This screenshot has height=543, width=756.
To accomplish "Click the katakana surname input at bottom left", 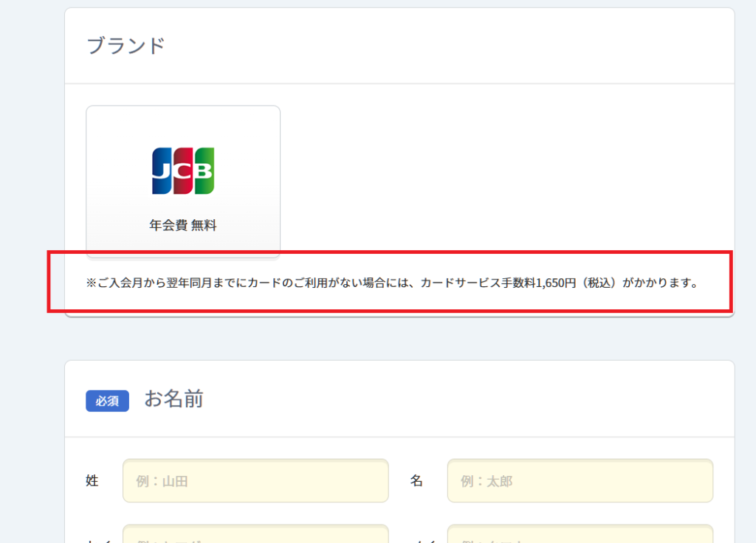I will (x=255, y=535).
